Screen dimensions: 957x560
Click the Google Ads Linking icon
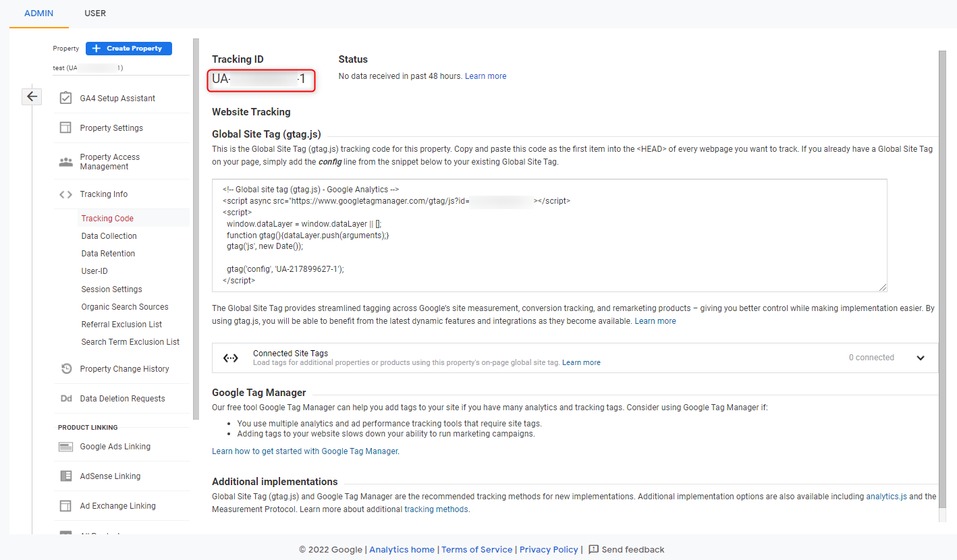[x=65, y=447]
